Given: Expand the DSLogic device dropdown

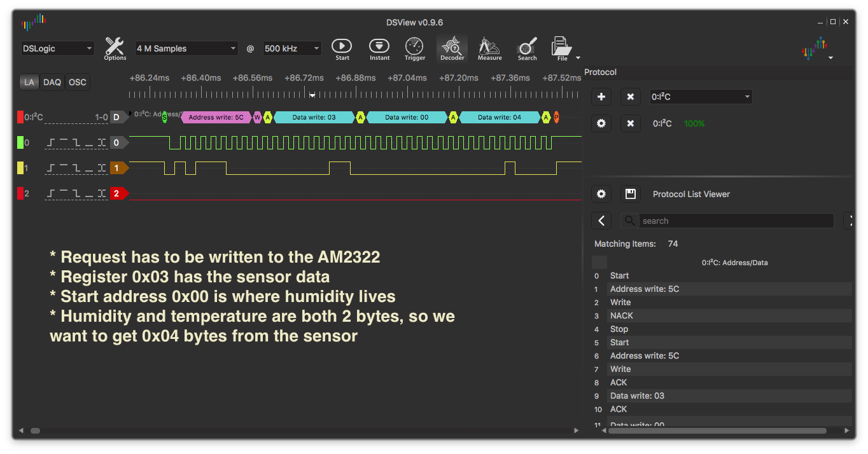Looking at the screenshot, I should (57, 48).
